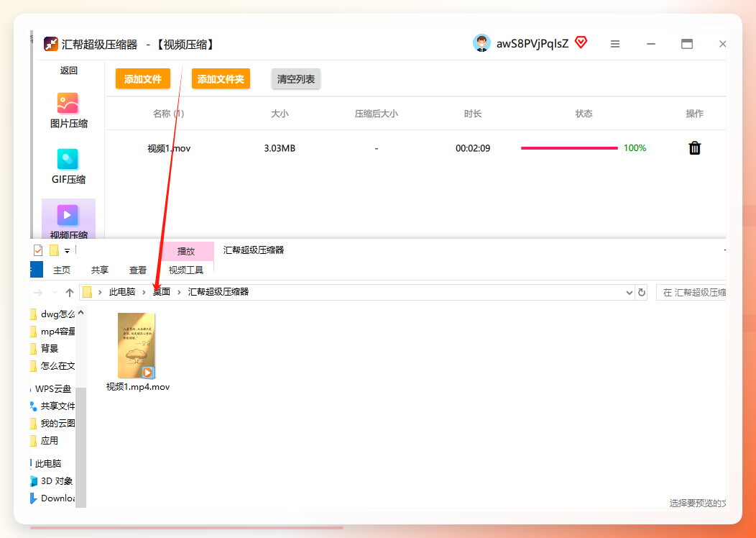Image resolution: width=756 pixels, height=538 pixels.
Task: Select 应用 folder in the navigation pane
Action: point(45,440)
